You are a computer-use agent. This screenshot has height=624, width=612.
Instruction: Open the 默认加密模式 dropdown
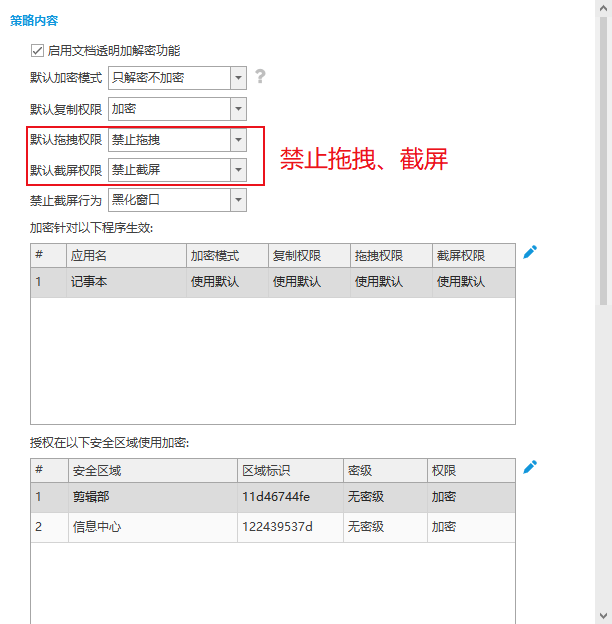pos(238,78)
